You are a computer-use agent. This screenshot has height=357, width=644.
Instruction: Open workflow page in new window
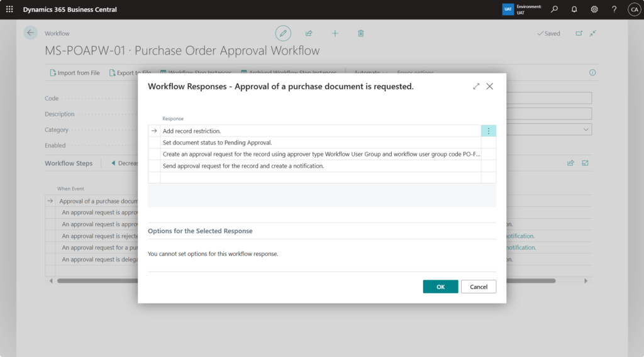click(x=579, y=33)
